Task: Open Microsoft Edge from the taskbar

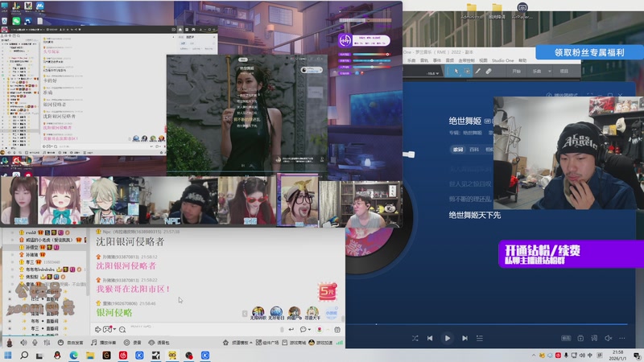Action: point(74,355)
